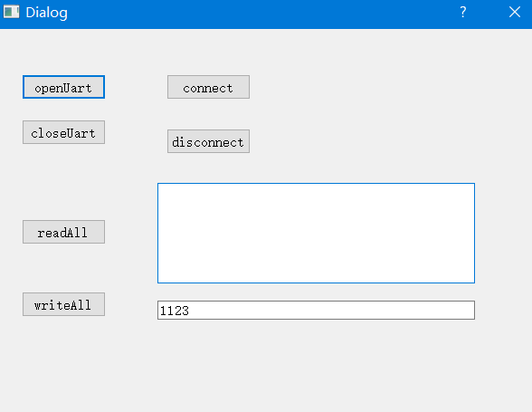Viewport: 532px width, 412px height.
Task: Click the disconnect button
Action: pos(208,141)
